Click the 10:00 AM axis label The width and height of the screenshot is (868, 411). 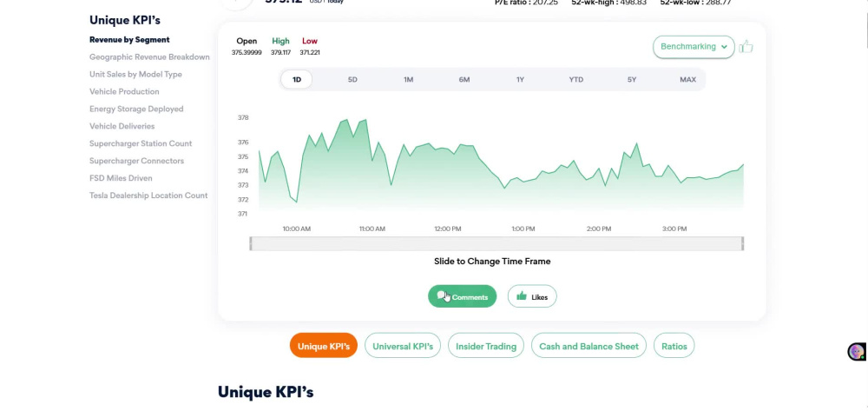(x=297, y=229)
